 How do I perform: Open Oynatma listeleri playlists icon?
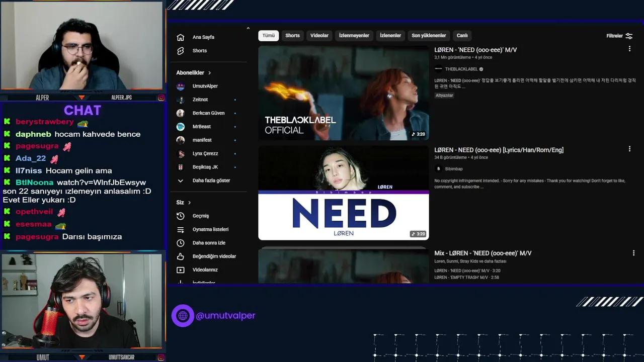click(x=181, y=229)
